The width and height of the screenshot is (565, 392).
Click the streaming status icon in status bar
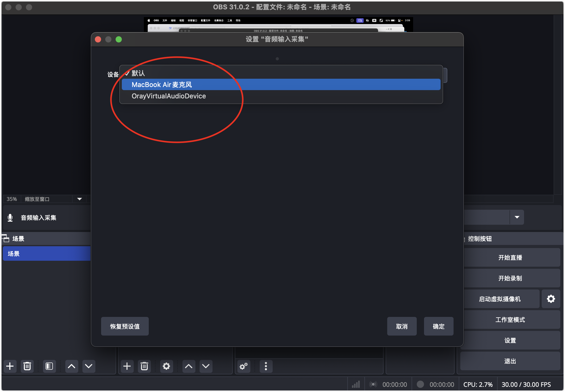click(x=373, y=384)
